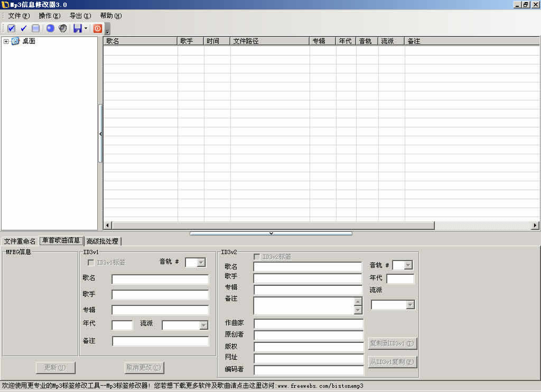541x392 pixels.
Task: Click the blue checkmark toolbar icon
Action: pos(23,29)
